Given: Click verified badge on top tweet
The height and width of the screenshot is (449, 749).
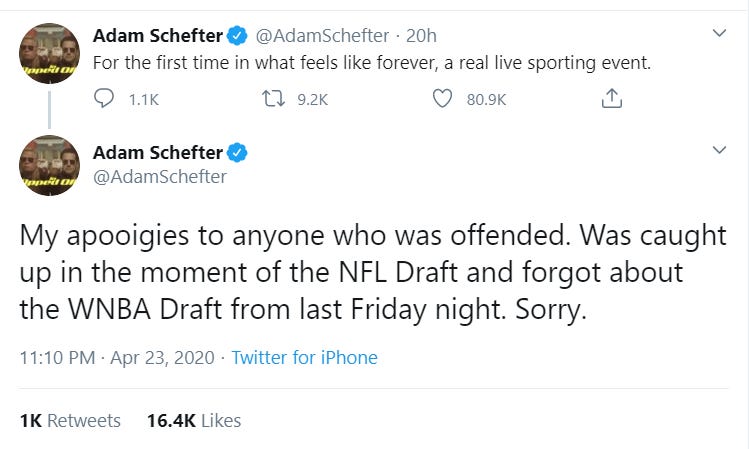Looking at the screenshot, I should 236,36.
